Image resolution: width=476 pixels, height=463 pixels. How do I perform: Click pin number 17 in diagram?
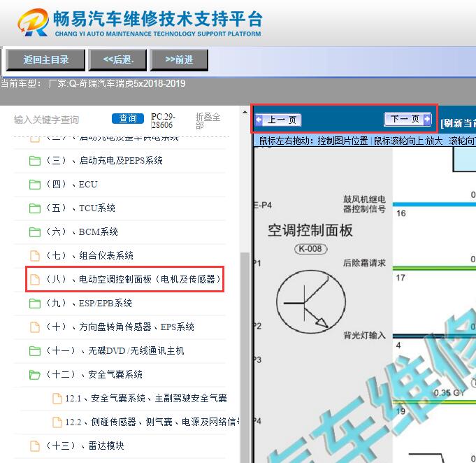pyautogui.click(x=401, y=278)
